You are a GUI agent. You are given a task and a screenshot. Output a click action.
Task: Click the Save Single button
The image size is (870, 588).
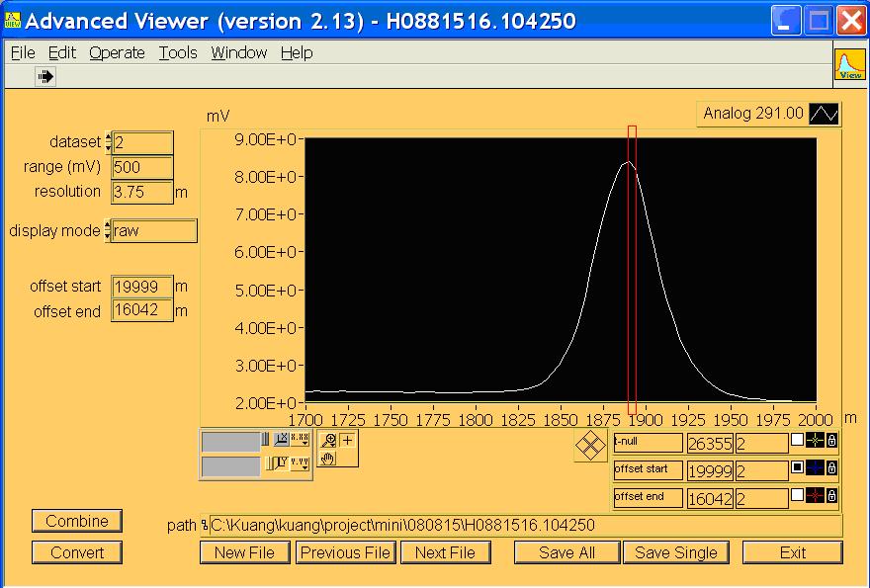676,552
